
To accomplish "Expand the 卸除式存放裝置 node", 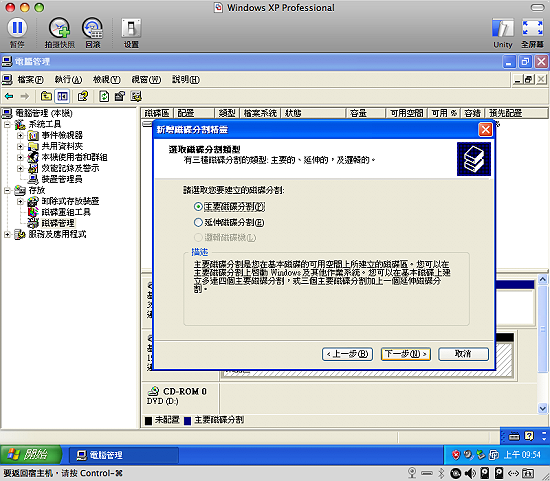I will point(20,201).
